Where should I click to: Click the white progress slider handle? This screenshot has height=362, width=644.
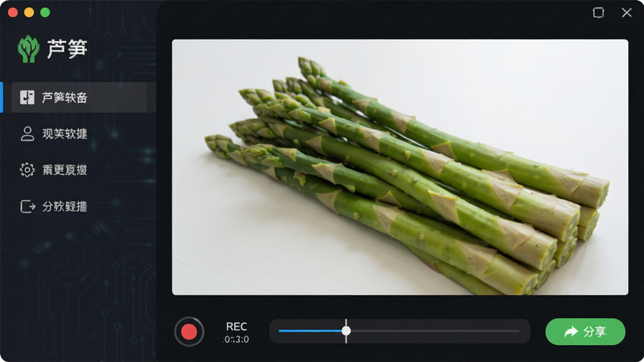tap(347, 331)
